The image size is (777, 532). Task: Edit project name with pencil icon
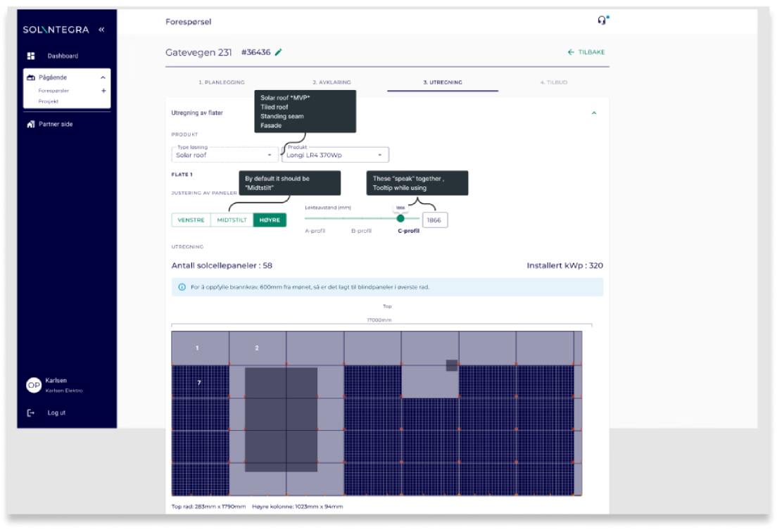pyautogui.click(x=279, y=52)
